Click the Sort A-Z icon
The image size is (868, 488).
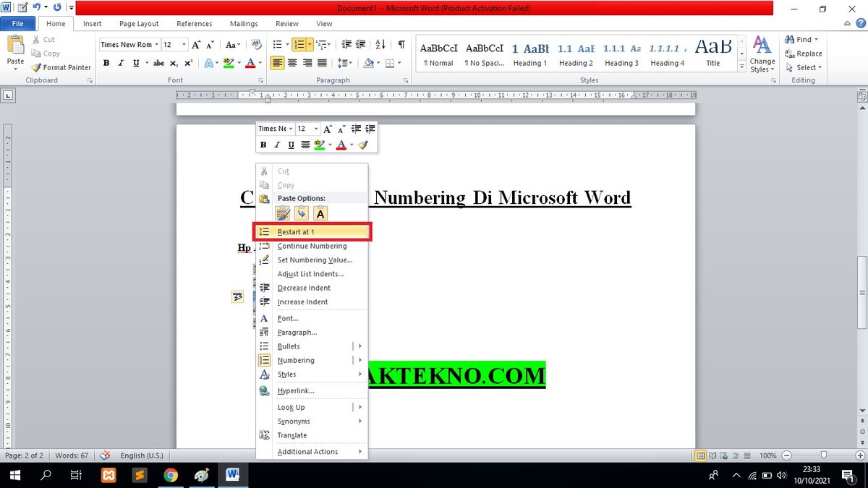click(380, 45)
